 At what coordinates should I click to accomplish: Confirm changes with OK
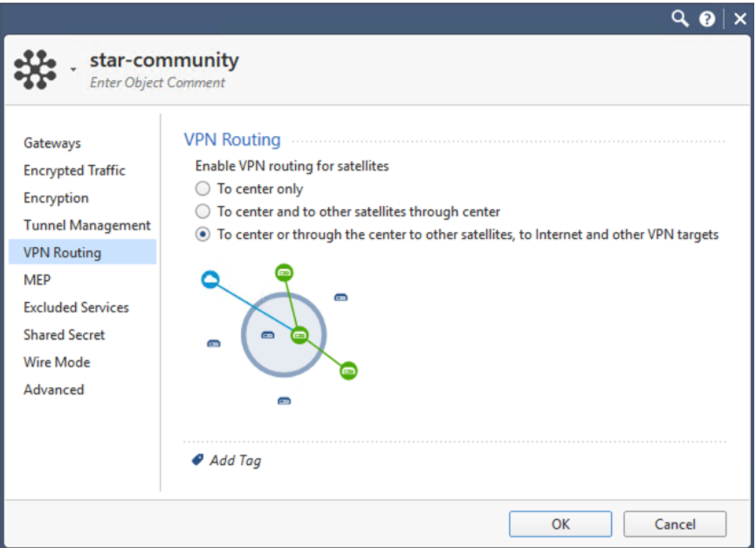tap(560, 524)
